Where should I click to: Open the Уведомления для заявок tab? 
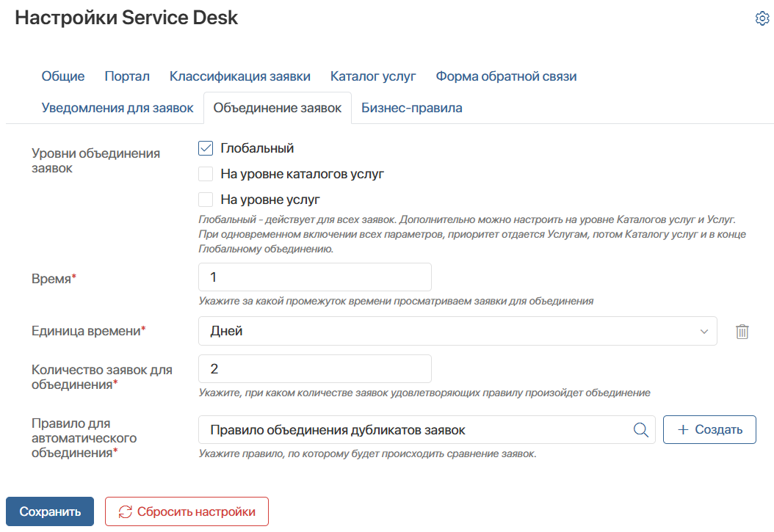click(117, 108)
